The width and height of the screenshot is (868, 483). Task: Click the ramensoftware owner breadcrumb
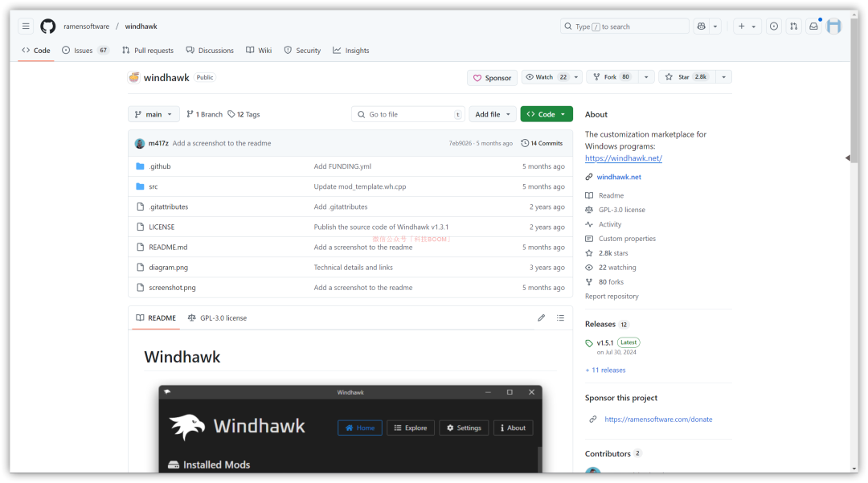point(86,27)
